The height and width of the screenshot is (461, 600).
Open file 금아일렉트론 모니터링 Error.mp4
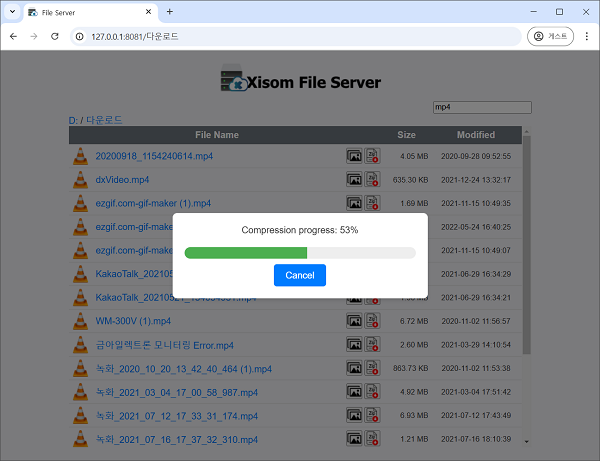coord(165,345)
